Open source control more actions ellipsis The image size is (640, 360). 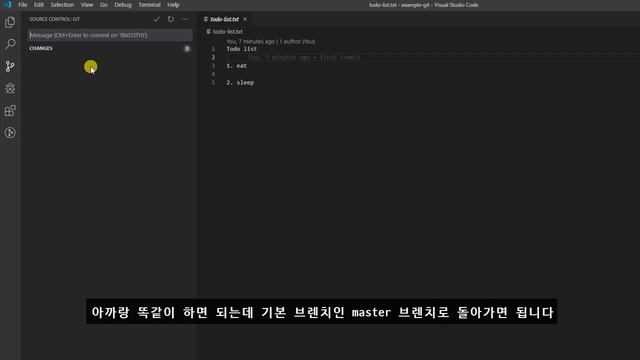coord(185,19)
